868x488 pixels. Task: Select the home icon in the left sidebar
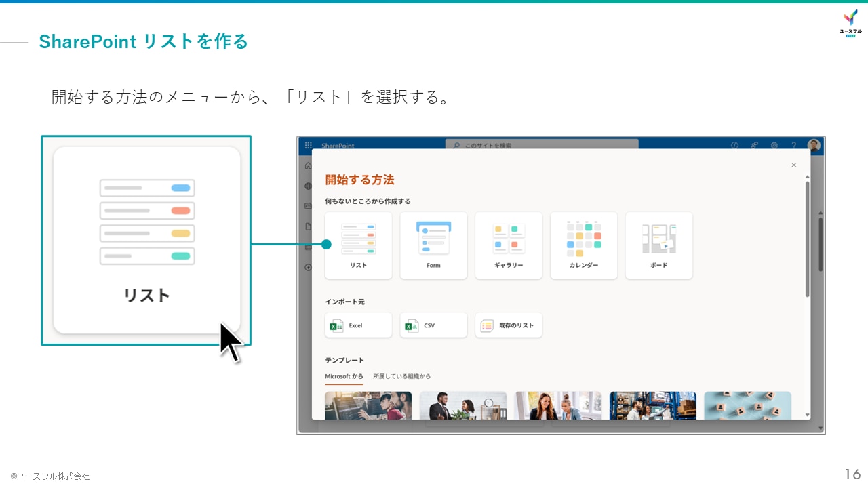point(307,165)
